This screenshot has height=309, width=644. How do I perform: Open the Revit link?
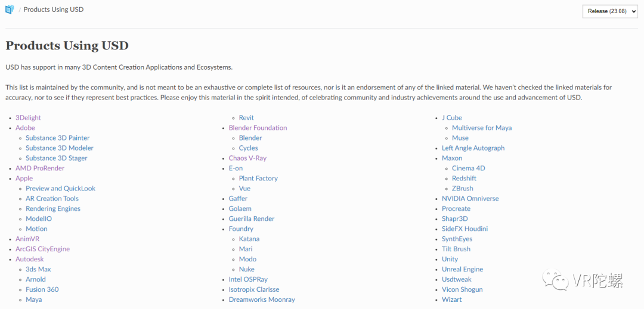[x=246, y=118]
